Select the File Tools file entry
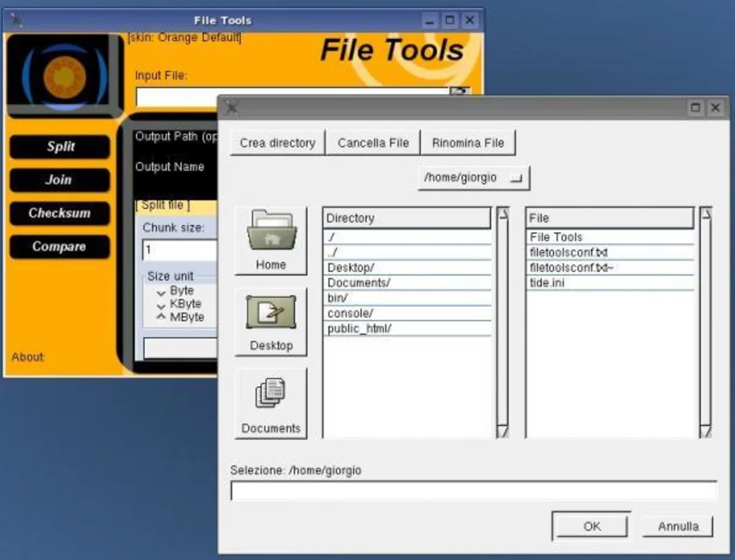Viewport: 735px width, 560px height. click(x=610, y=237)
